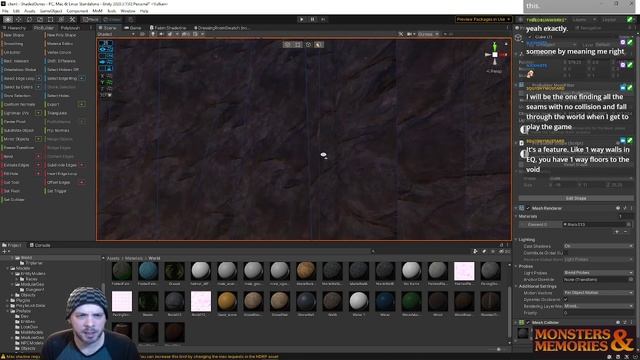
Task: Click the Pause button in the toolbar
Action: pos(313,19)
